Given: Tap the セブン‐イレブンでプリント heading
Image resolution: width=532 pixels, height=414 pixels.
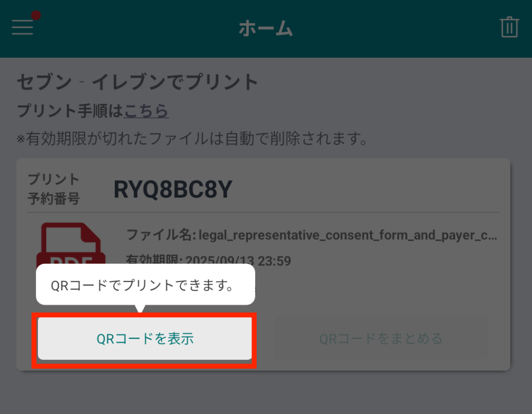Looking at the screenshot, I should coord(138,82).
